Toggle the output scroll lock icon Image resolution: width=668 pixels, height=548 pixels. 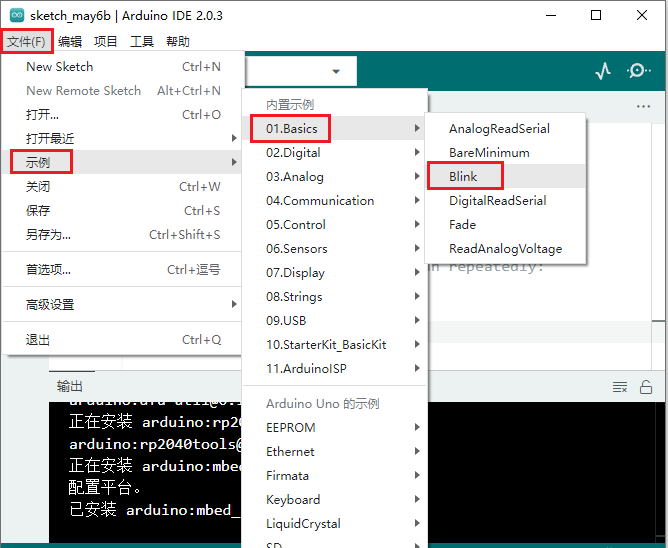pos(646,387)
